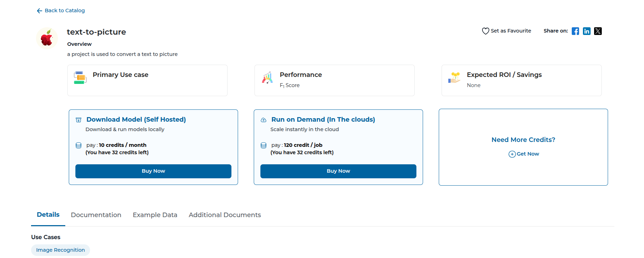Click the Performance chart icon

point(267,78)
